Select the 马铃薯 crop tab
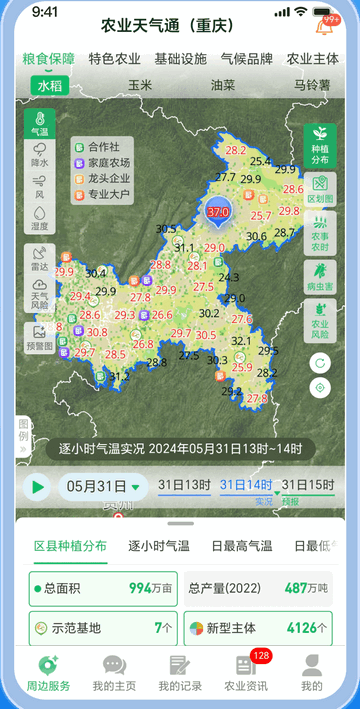The image size is (360, 709). [312, 85]
